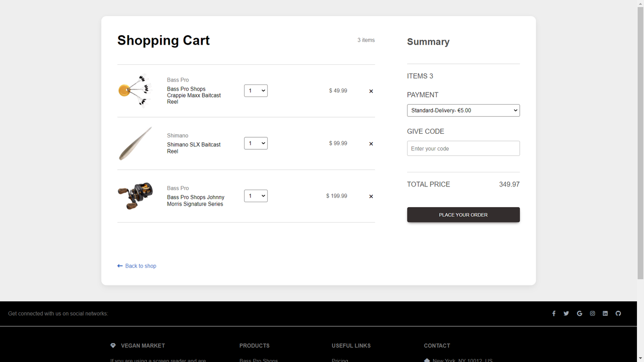Click the PAYMENT label

point(423,95)
